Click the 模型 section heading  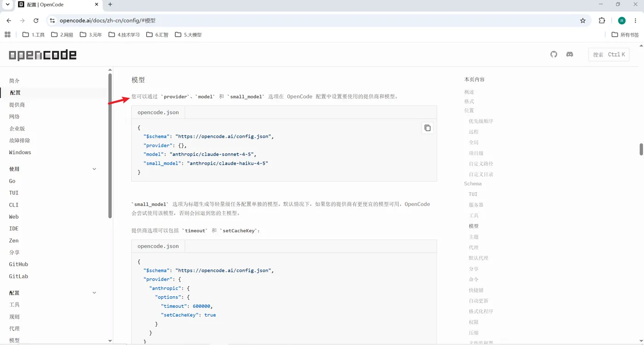tap(138, 80)
